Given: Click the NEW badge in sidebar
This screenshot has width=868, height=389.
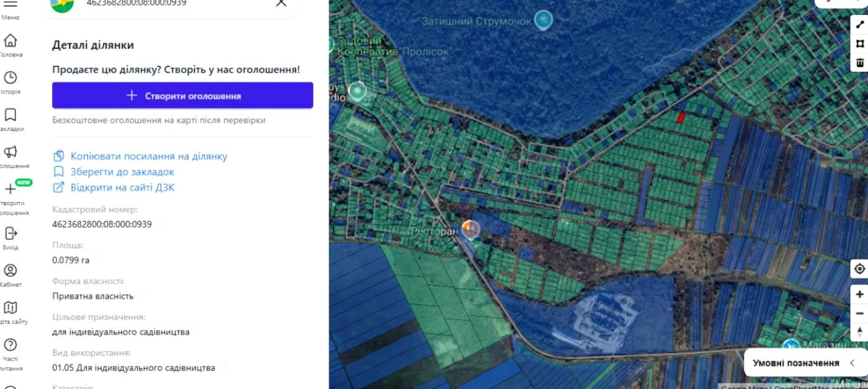Looking at the screenshot, I should tap(24, 183).
